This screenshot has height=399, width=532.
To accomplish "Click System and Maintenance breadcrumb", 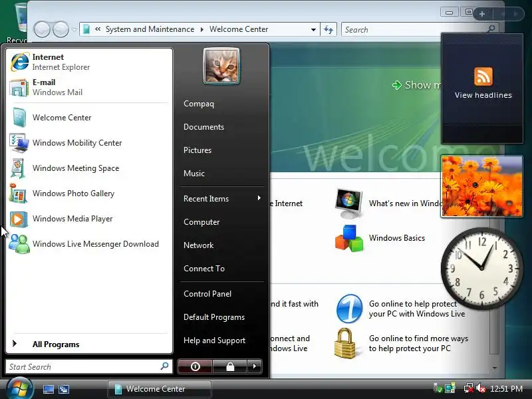I will [150, 29].
